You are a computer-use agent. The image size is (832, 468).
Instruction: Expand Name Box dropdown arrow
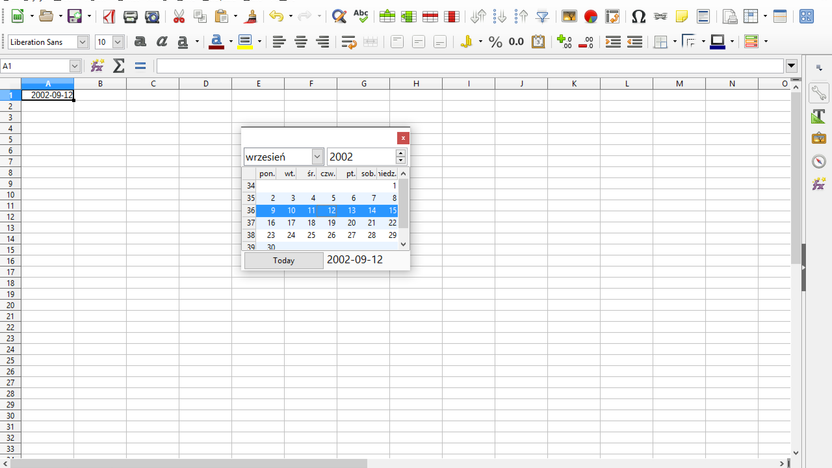click(x=74, y=66)
